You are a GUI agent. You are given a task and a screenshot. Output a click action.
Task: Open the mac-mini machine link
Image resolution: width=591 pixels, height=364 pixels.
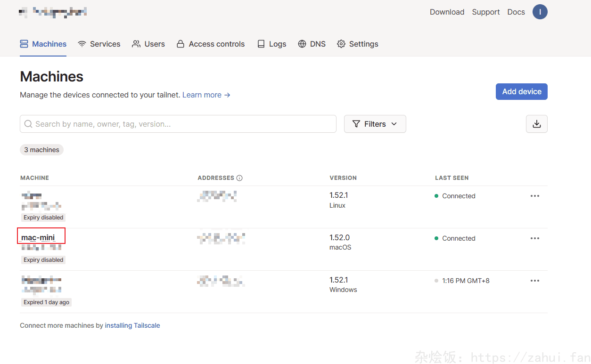pyautogui.click(x=38, y=238)
